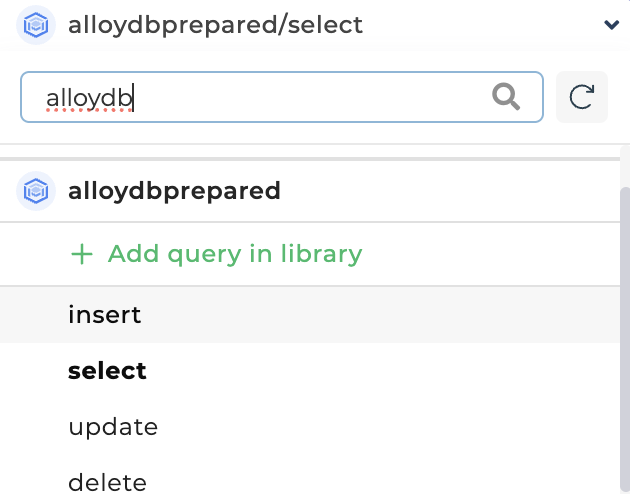Click the typed alloydb text in search
The width and height of the screenshot is (630, 494).
(90, 97)
